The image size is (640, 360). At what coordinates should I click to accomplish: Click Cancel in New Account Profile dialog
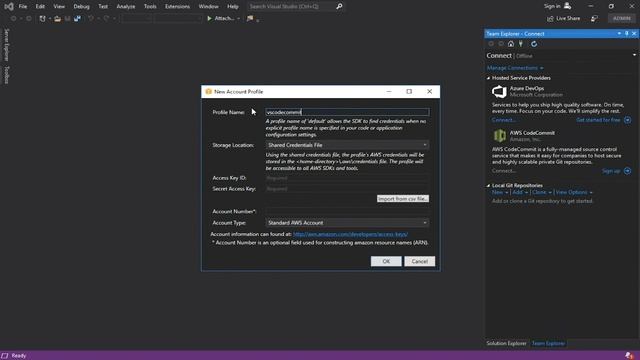point(420,261)
